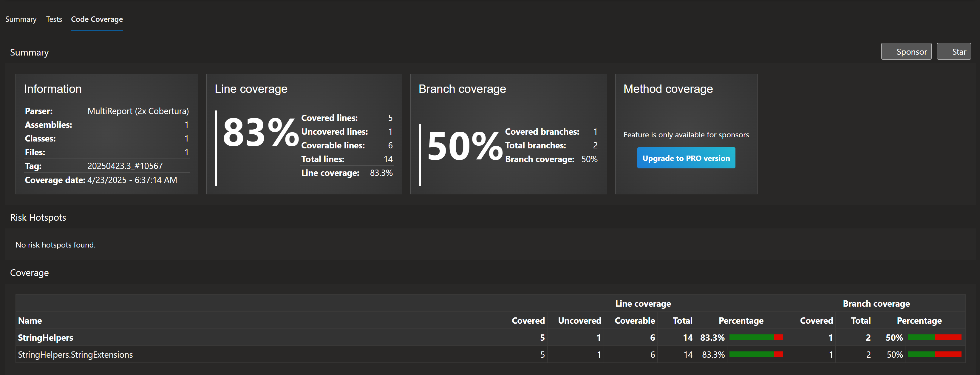This screenshot has width=980, height=375.
Task: Click Upgrade to PRO version
Action: pyautogui.click(x=686, y=158)
